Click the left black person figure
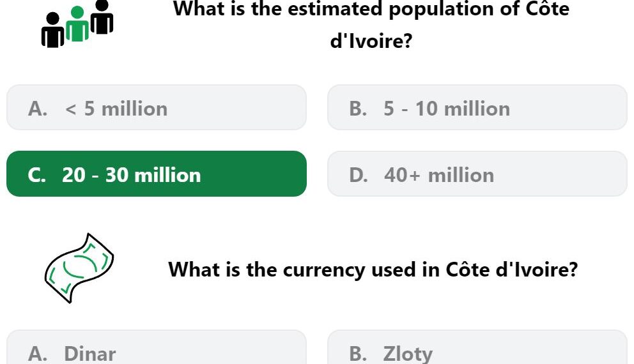634x364 pixels. 53,30
